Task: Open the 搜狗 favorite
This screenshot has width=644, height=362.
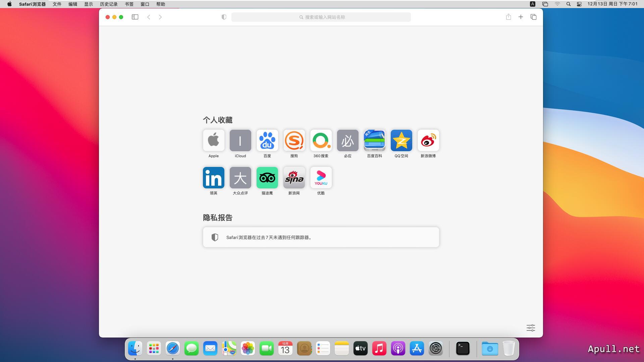Action: click(x=294, y=140)
